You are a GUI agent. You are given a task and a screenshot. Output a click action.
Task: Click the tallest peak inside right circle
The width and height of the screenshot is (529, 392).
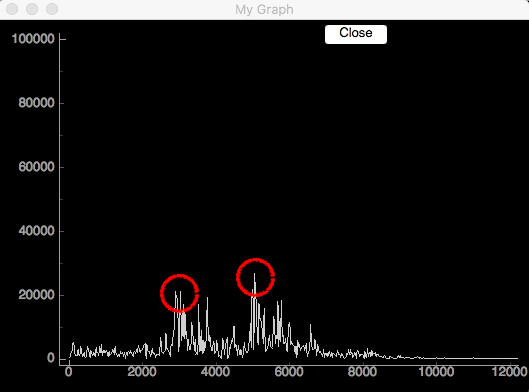coord(255,274)
